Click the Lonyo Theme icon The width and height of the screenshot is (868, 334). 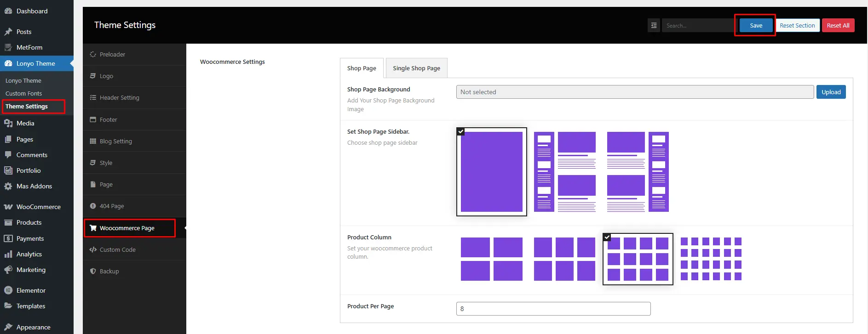(8, 63)
